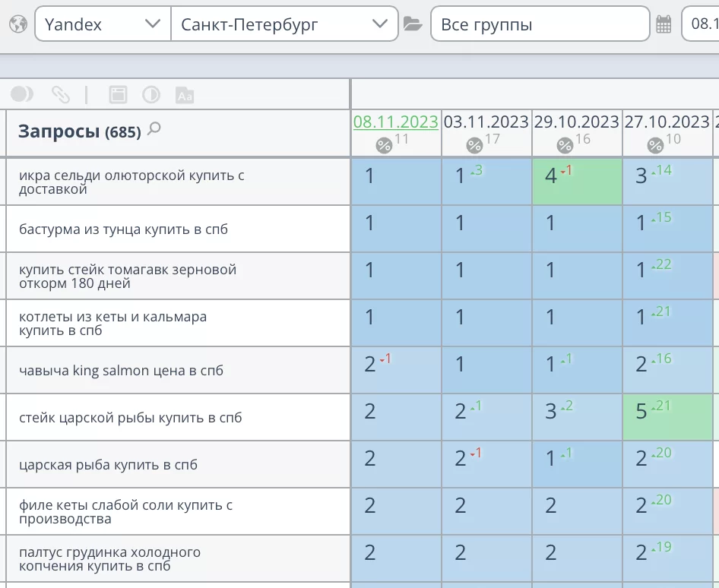Select the 27.10.2023 date column header
The height and width of the screenshot is (588, 719).
tap(667, 122)
